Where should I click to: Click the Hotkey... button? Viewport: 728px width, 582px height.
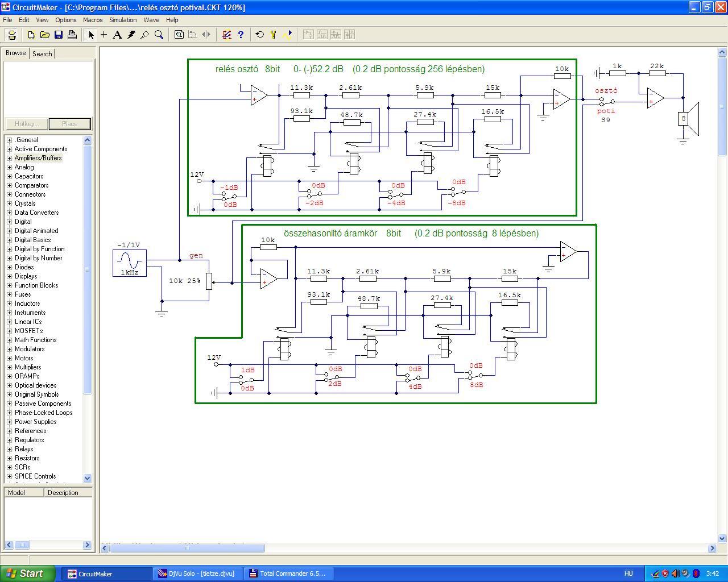pos(26,124)
